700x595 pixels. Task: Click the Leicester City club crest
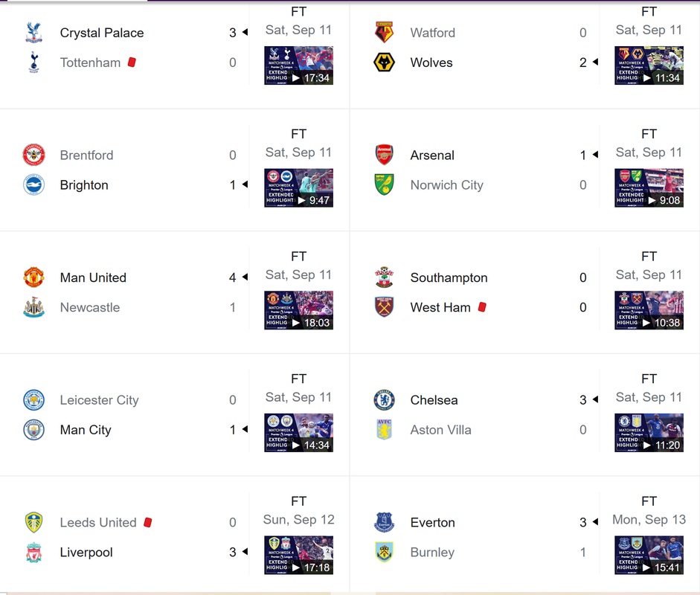(33, 400)
